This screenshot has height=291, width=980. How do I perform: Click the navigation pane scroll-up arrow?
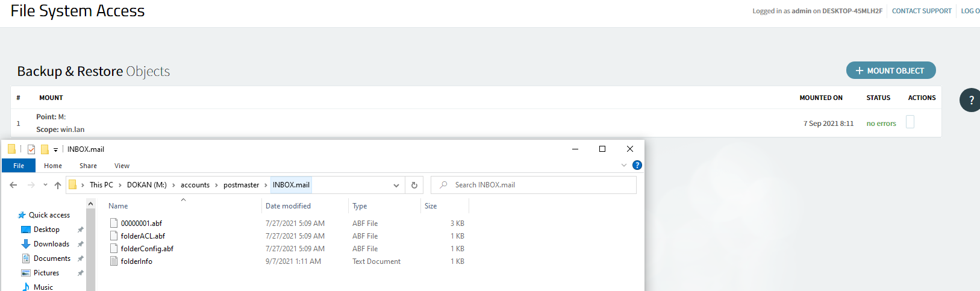(90, 204)
